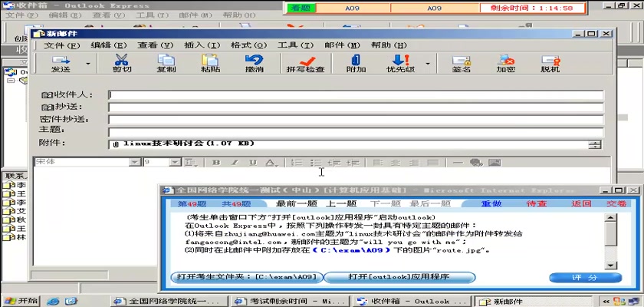This screenshot has width=644, height=307.
Task: Run Spell Check (拼写检查) from toolbar
Action: (306, 64)
